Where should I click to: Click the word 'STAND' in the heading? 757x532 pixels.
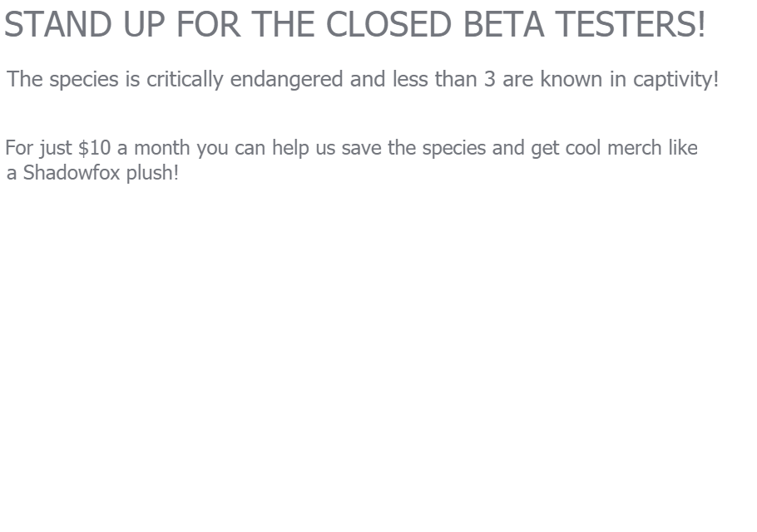(58, 24)
